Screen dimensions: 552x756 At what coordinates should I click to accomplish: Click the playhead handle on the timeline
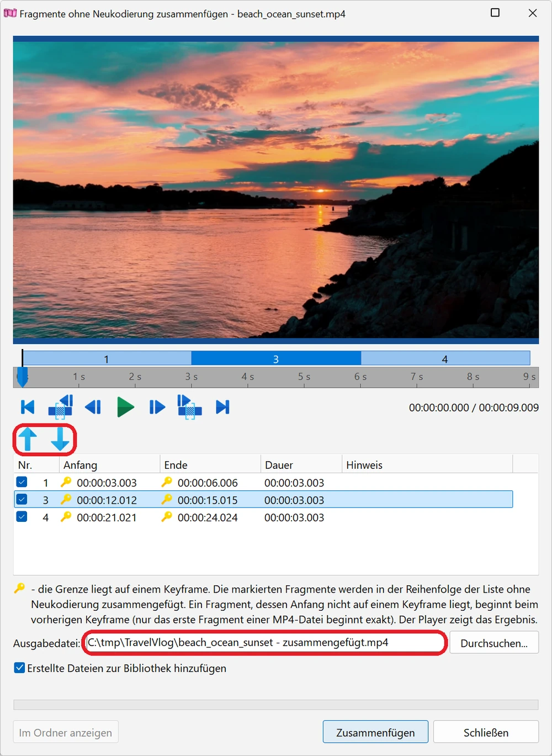click(22, 377)
